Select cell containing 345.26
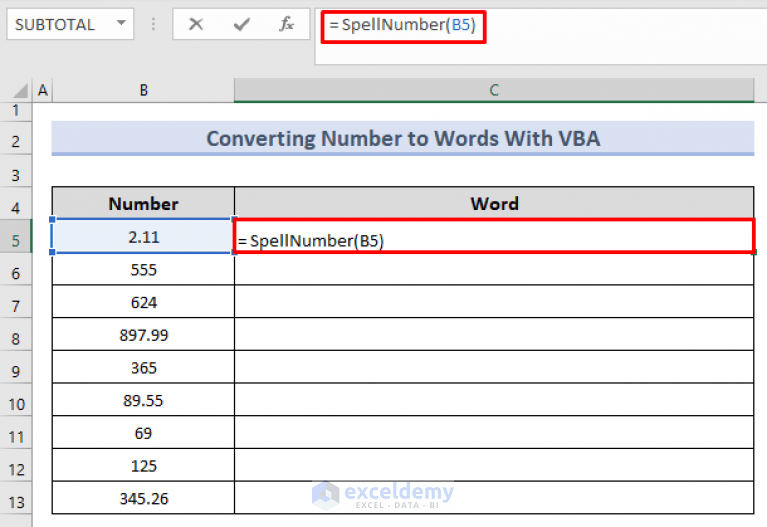 click(143, 498)
